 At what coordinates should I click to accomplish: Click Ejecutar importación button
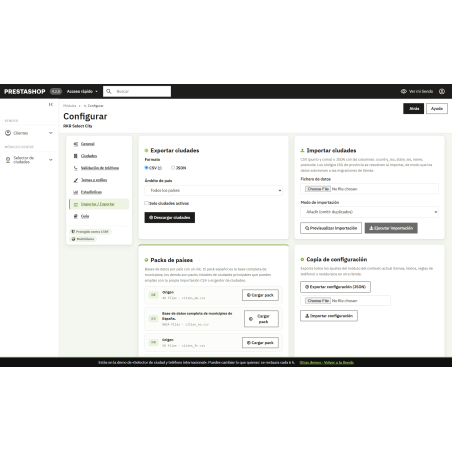click(391, 228)
